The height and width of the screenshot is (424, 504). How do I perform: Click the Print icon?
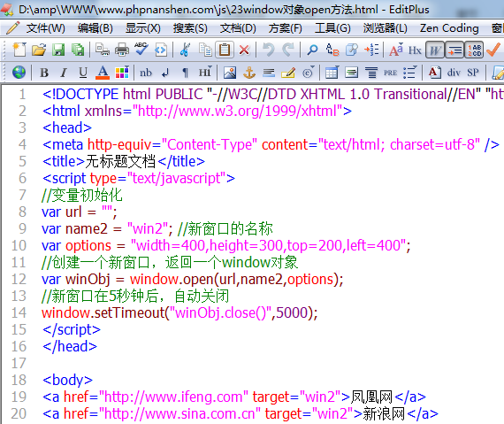122,50
